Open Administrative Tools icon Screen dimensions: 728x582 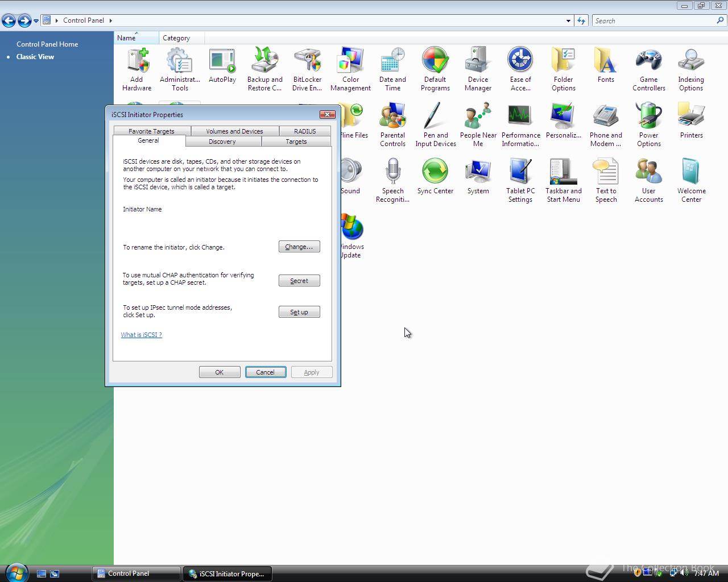click(x=180, y=69)
